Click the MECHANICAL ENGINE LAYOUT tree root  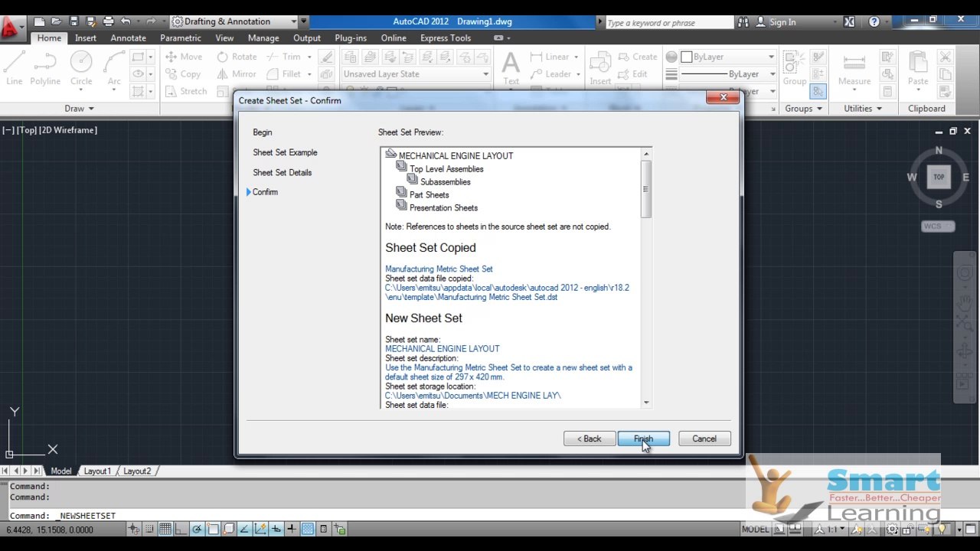click(456, 155)
